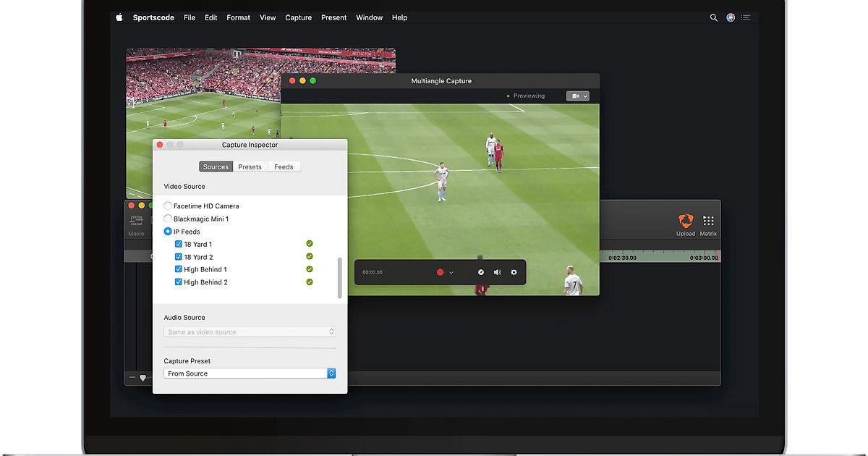Open the Audio Source dropdown
The height and width of the screenshot is (456, 868).
pyautogui.click(x=250, y=332)
